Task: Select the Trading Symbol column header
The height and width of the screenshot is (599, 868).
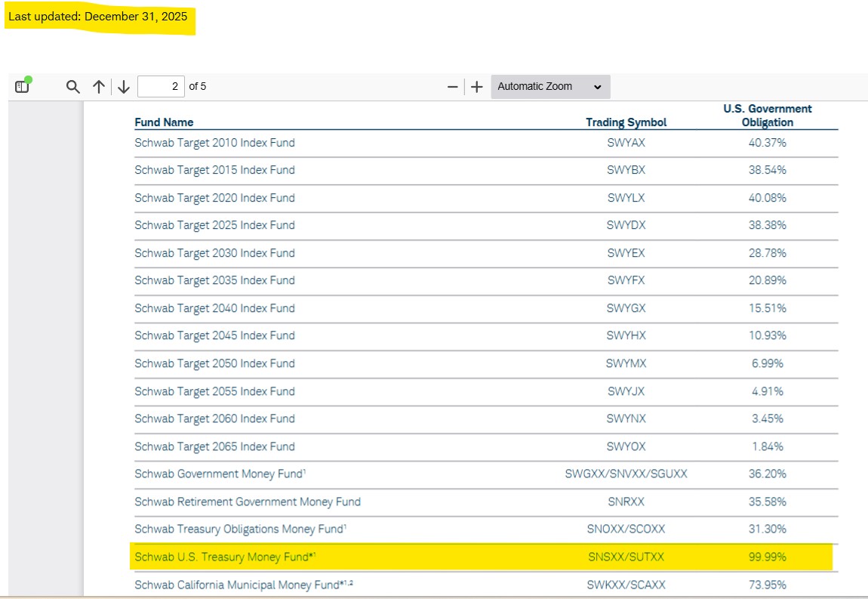Action: coord(626,122)
